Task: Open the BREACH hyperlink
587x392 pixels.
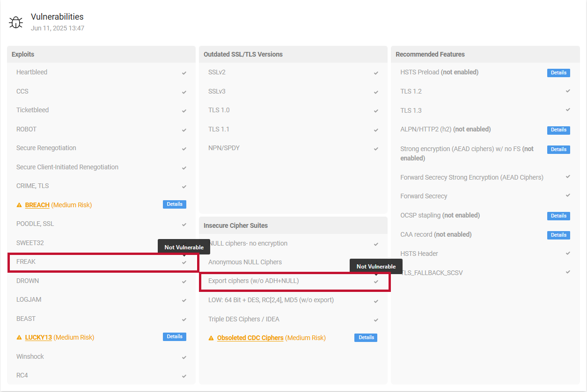Action: 37,204
